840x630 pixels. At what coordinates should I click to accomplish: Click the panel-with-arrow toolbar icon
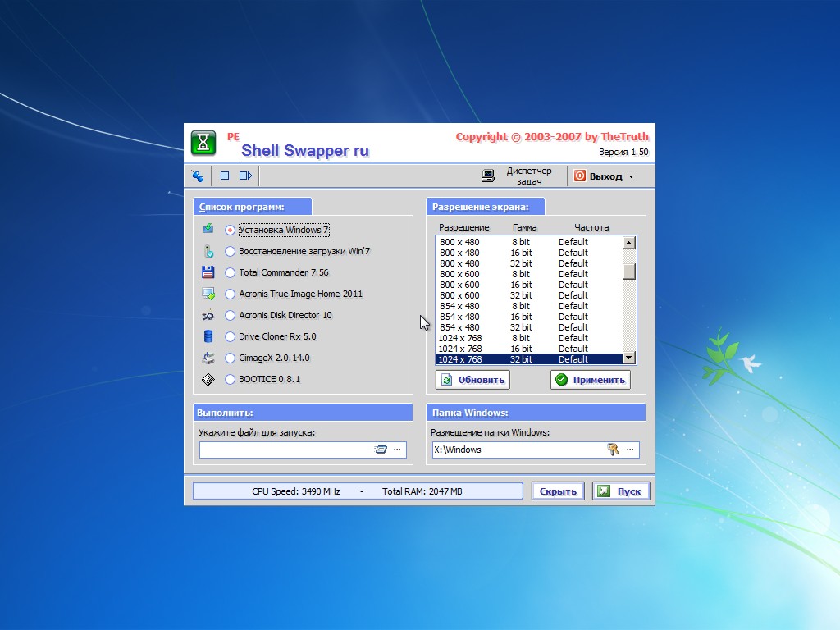coord(245,176)
